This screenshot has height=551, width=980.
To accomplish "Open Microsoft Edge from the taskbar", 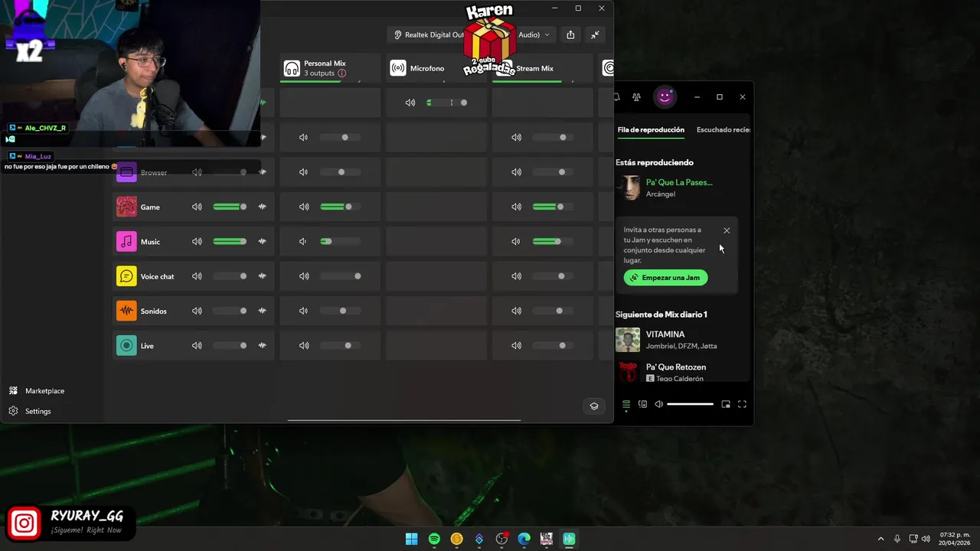I will pos(524,539).
